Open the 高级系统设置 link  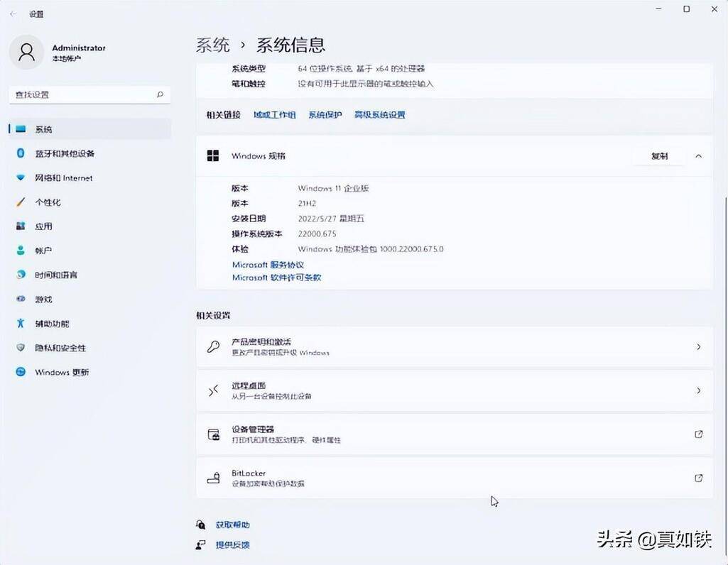[x=380, y=114]
